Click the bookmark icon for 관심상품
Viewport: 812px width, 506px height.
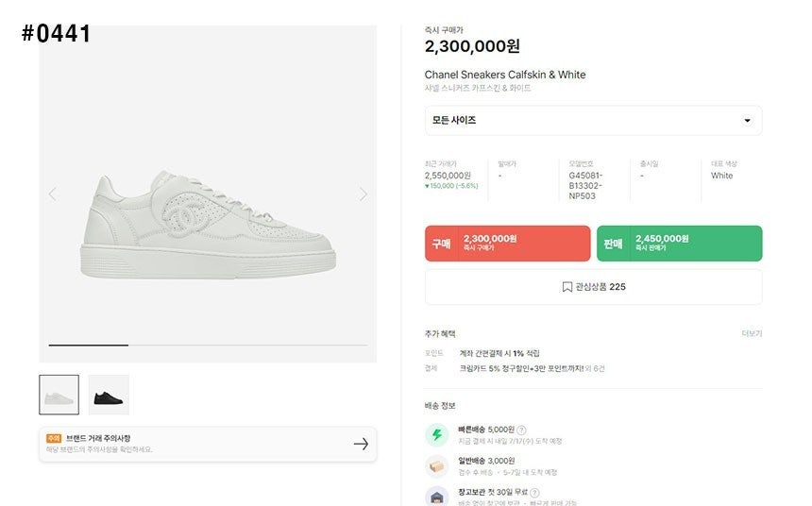coord(567,287)
